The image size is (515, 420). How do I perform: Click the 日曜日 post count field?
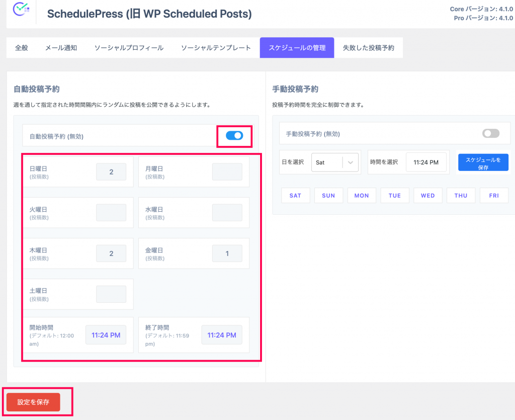111,172
